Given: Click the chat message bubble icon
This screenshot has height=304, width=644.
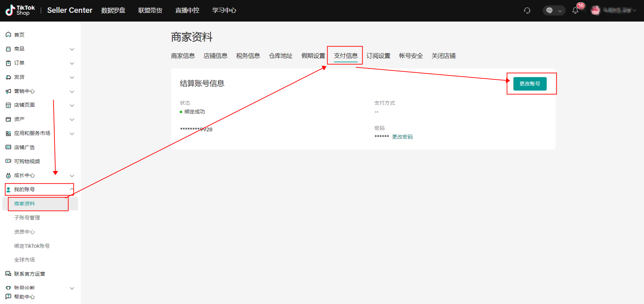Looking at the screenshot, I should (x=549, y=10).
